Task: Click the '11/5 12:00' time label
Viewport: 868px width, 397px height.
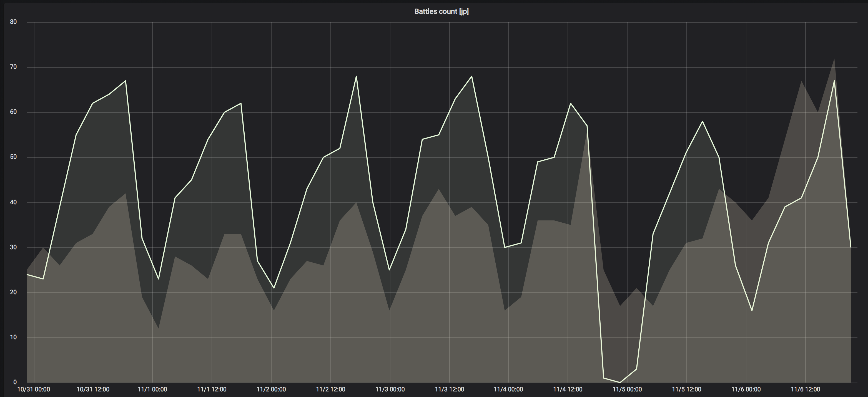Action: click(687, 390)
